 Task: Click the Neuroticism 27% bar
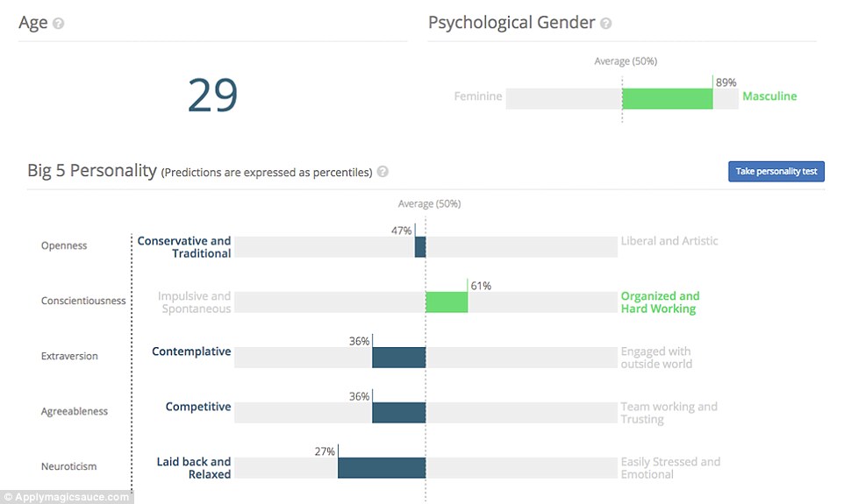(x=381, y=467)
